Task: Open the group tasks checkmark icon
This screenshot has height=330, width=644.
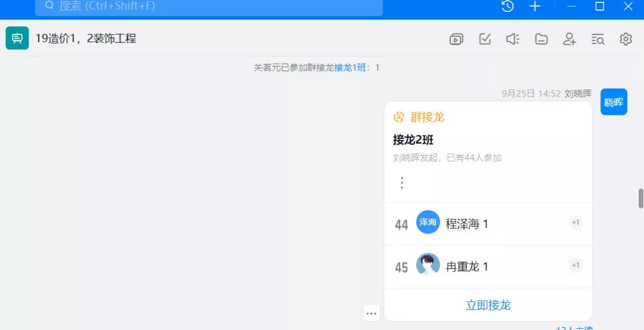Action: coord(485,39)
